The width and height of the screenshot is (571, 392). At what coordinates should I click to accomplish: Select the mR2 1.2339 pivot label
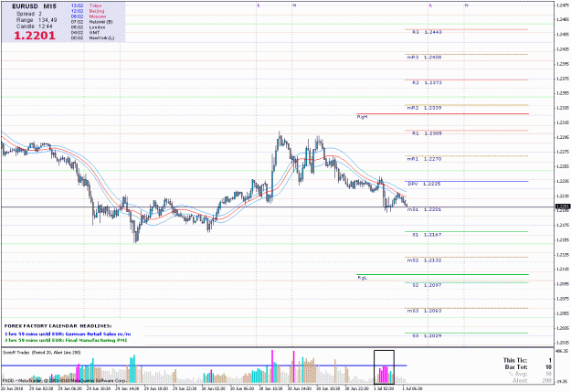point(424,108)
